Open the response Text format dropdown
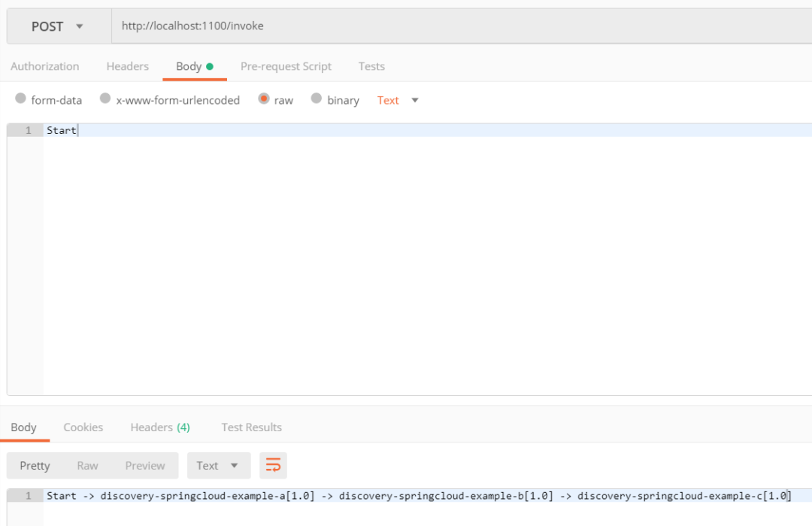 pos(218,465)
